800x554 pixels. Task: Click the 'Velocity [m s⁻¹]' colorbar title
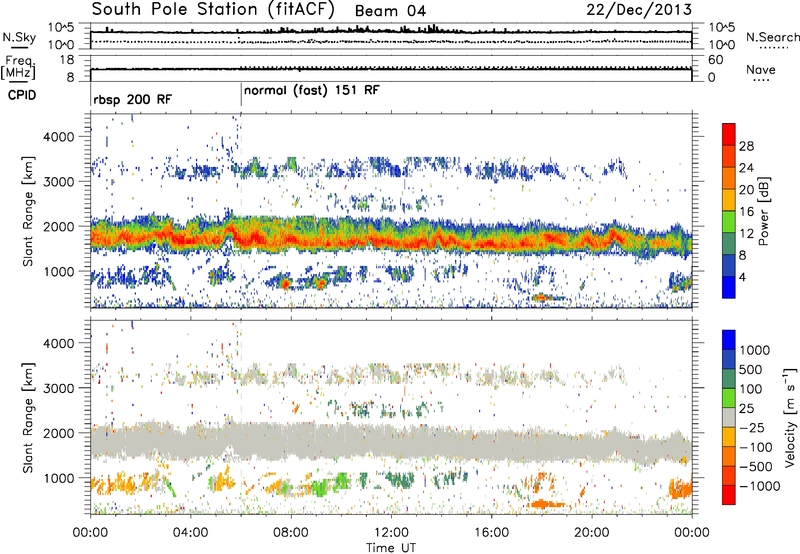click(x=791, y=417)
